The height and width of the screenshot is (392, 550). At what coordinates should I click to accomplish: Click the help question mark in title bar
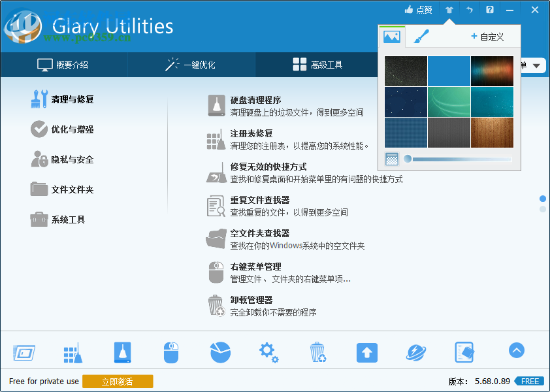(x=489, y=9)
